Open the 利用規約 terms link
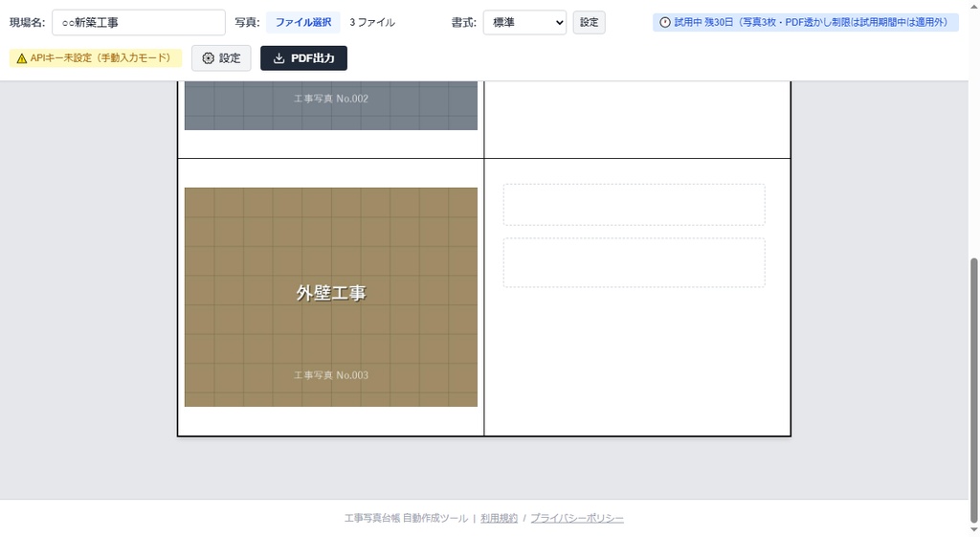The image size is (980, 537). pyautogui.click(x=499, y=518)
